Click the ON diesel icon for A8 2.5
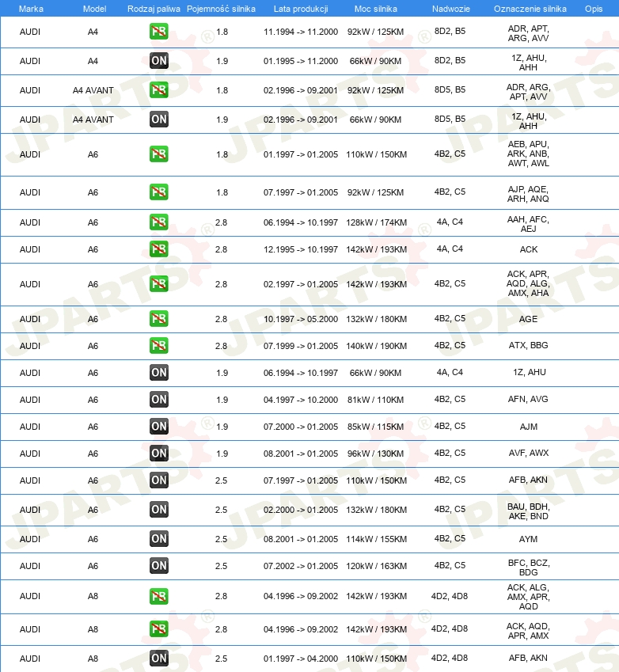 click(x=158, y=659)
